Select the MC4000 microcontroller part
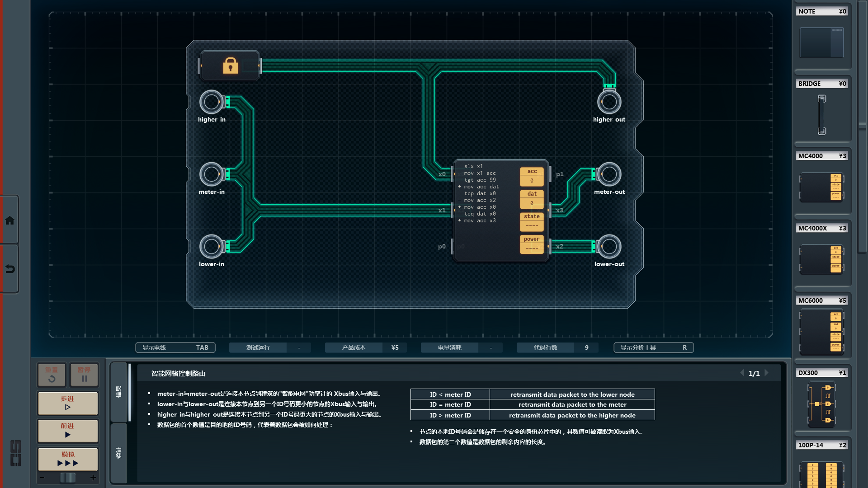The image size is (868, 488). [x=821, y=187]
